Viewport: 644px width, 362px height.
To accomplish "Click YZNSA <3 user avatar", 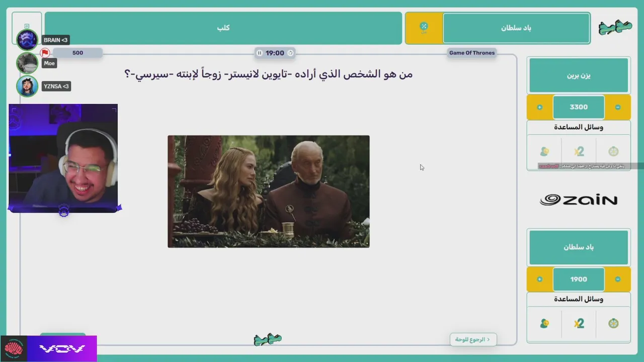I will [x=27, y=86].
